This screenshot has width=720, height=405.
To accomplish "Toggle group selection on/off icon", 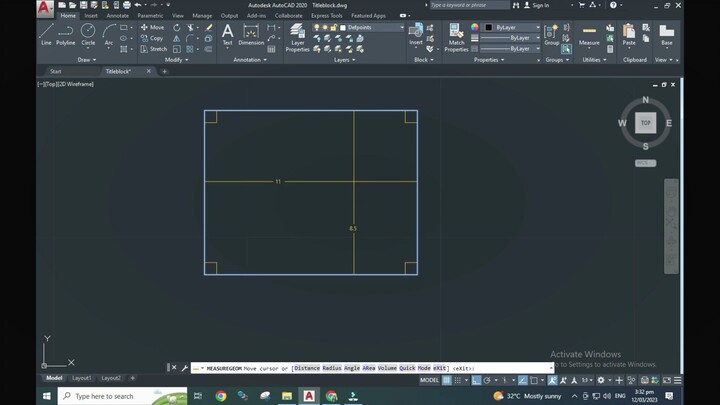I will coord(566,49).
